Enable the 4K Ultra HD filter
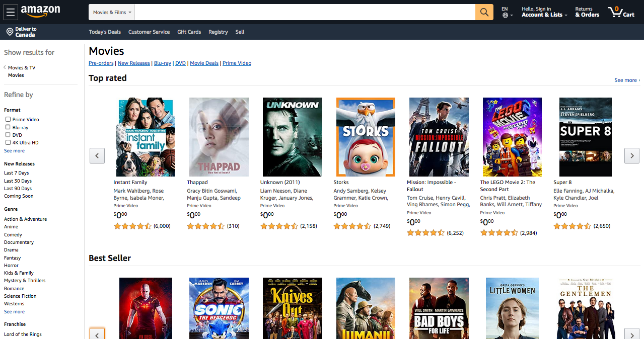The width and height of the screenshot is (644, 339). pos(7,142)
